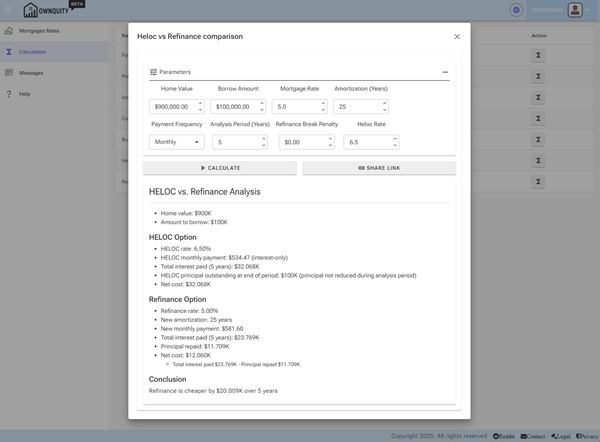Click the Ownquity logo

[52, 10]
